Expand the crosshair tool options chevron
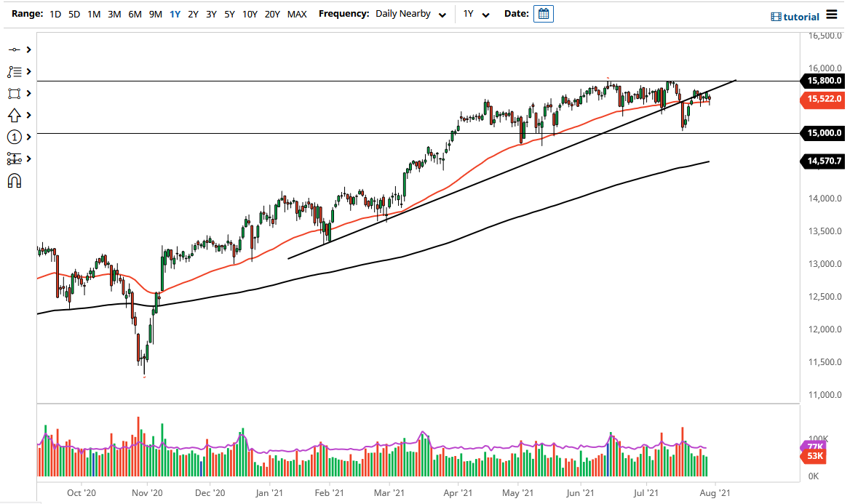 (28, 49)
